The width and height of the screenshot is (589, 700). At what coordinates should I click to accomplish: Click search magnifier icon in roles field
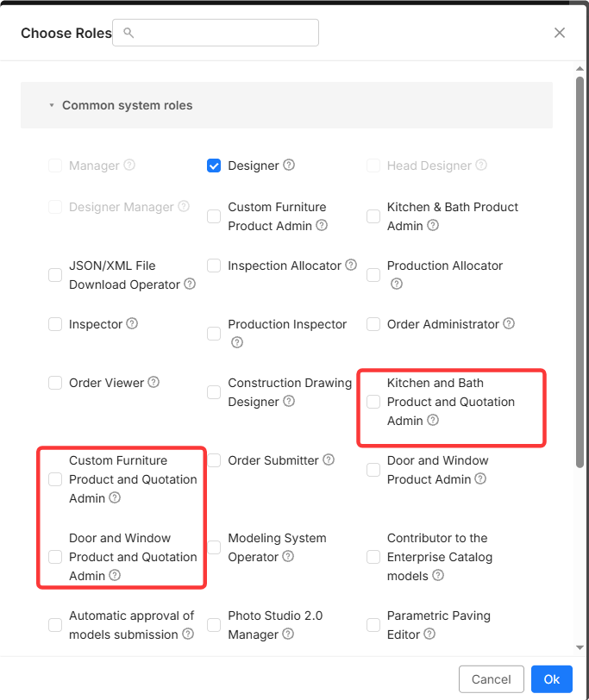pyautogui.click(x=128, y=33)
